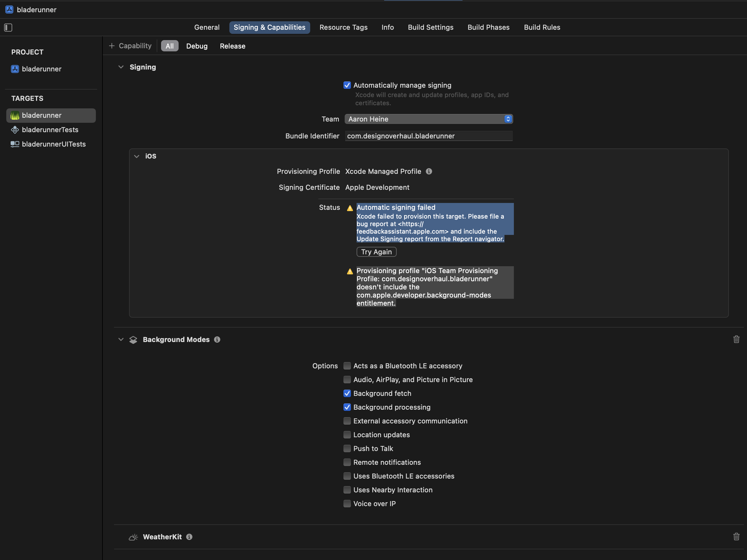Image resolution: width=747 pixels, height=560 pixels.
Task: Collapse the Signing section chevron
Action: pos(121,67)
